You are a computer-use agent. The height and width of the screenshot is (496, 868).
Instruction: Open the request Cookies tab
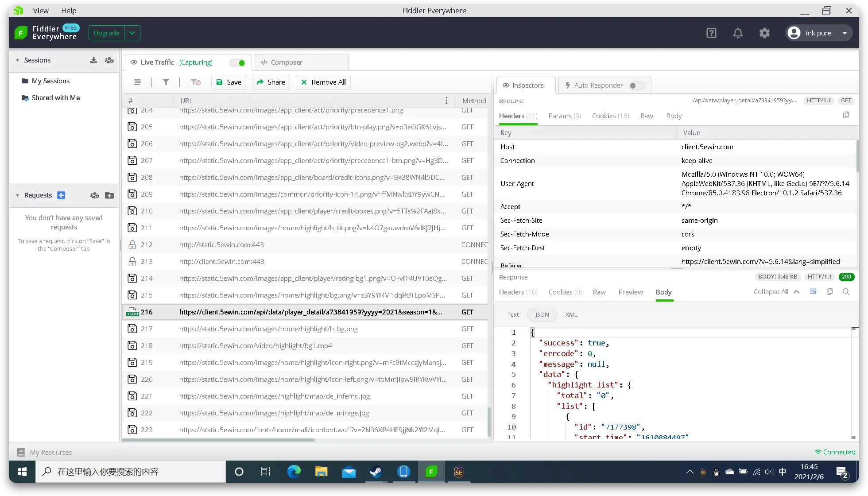tap(611, 116)
